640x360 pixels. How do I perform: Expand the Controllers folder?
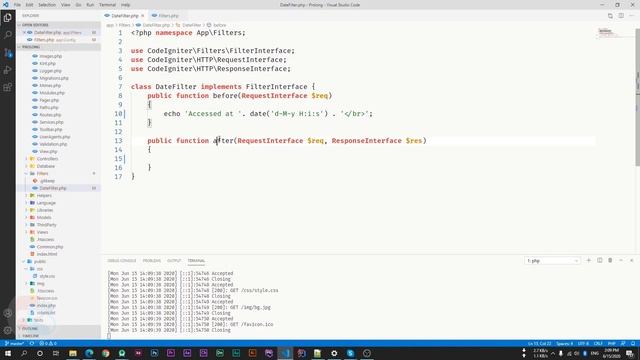pyautogui.click(x=47, y=159)
